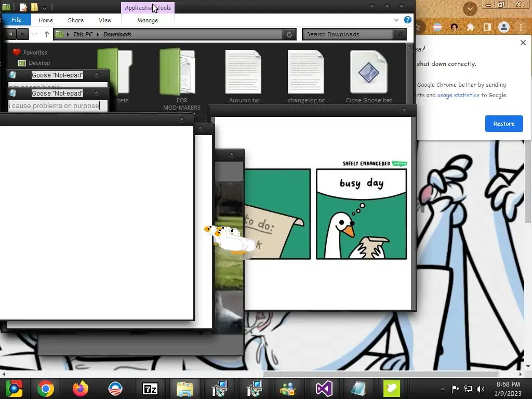Go up one folder level arrow
Screen dimensions: 532x399
point(46,34)
